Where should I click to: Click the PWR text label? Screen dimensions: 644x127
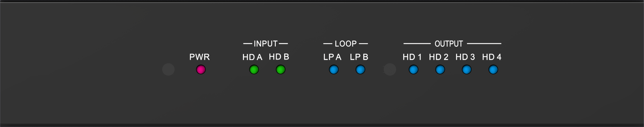tap(199, 57)
